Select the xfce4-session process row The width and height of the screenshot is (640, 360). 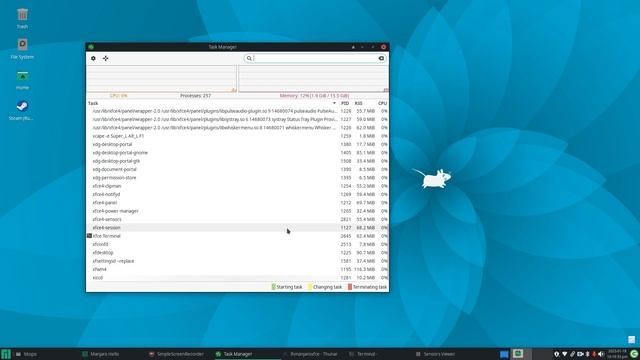pyautogui.click(x=238, y=228)
